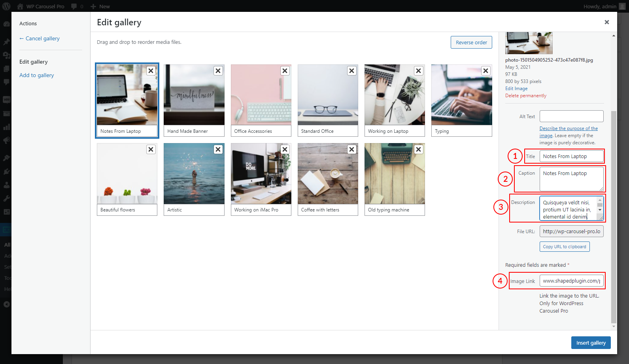
Task: Focus the Alt Text input field
Action: (571, 116)
